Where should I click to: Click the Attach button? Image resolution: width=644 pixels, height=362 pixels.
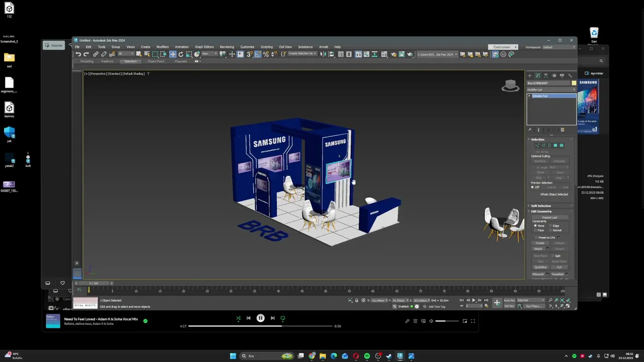click(538, 249)
